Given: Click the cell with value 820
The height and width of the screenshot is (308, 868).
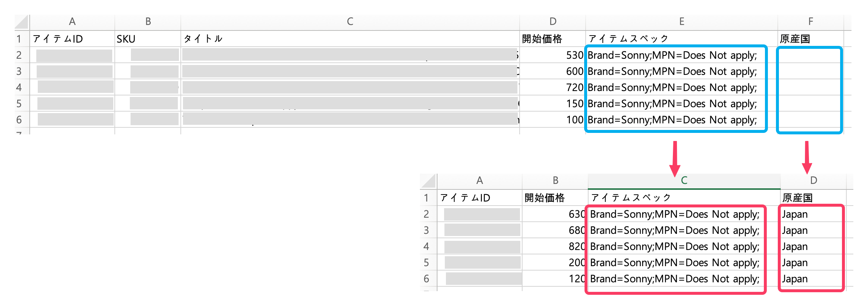Looking at the screenshot, I should coord(555,247).
